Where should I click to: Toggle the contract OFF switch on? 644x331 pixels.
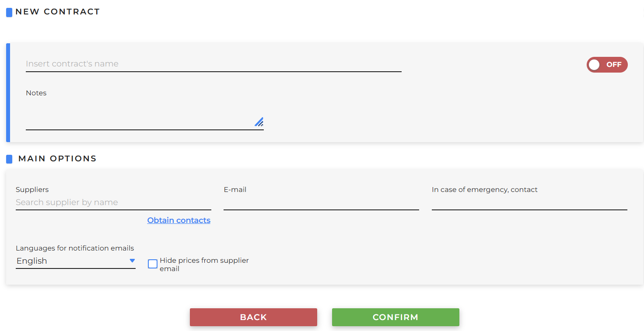(x=607, y=65)
